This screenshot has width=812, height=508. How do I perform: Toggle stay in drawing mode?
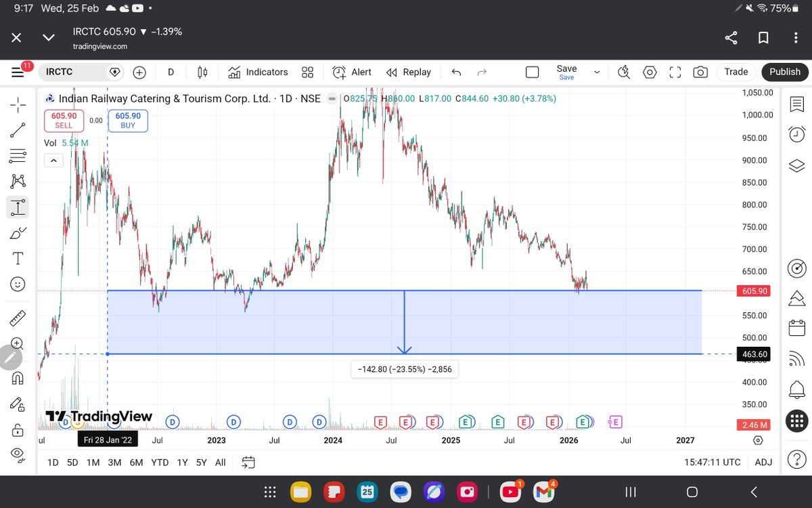click(x=18, y=404)
